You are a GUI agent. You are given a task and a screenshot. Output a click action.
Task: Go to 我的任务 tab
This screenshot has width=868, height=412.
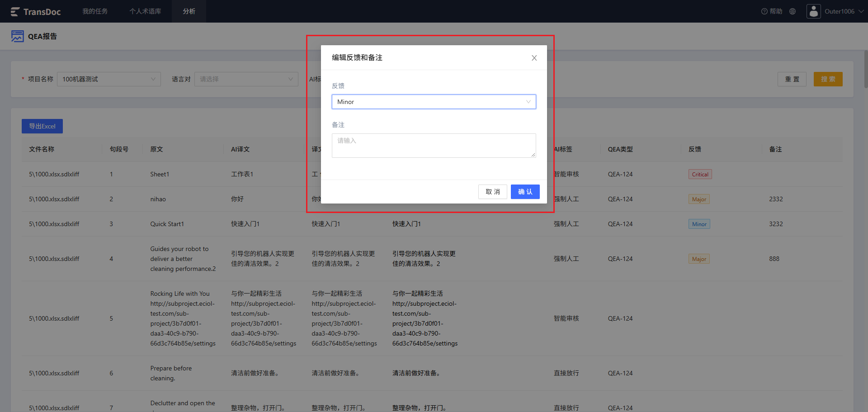point(95,11)
